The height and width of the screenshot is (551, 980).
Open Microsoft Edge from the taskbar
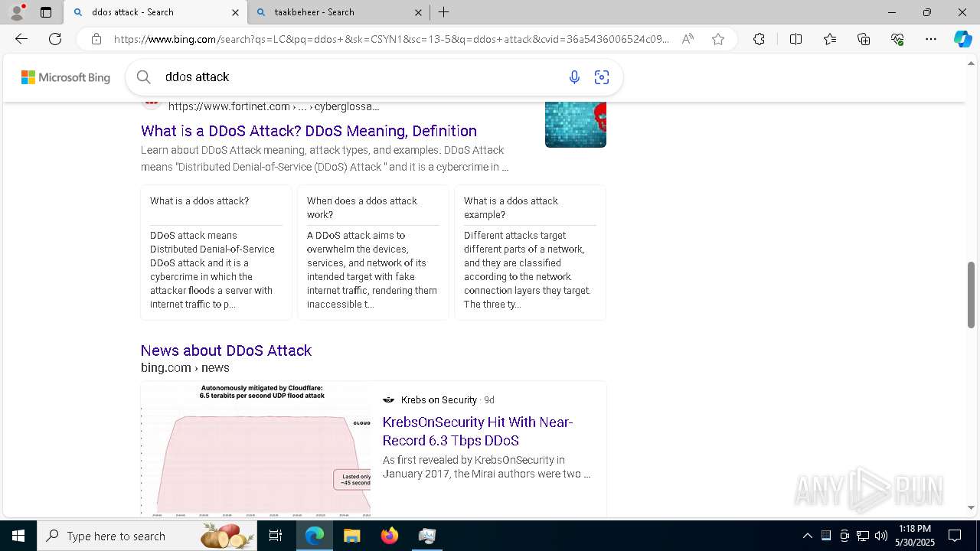coord(315,536)
